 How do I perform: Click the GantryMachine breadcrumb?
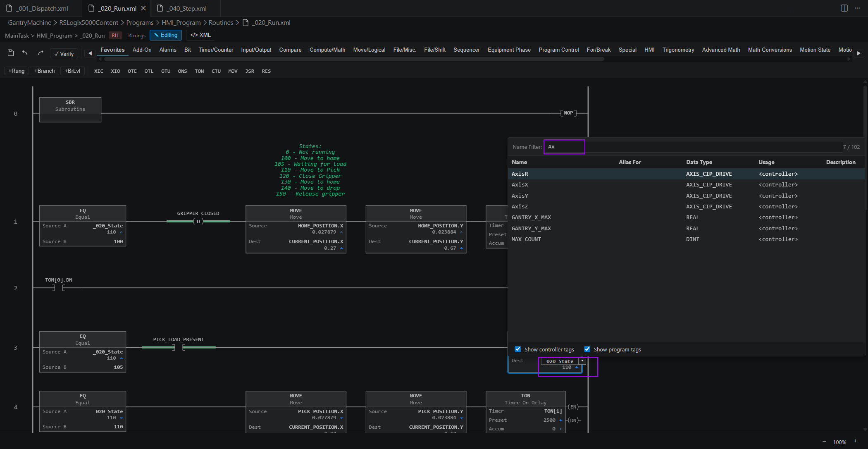coord(30,22)
